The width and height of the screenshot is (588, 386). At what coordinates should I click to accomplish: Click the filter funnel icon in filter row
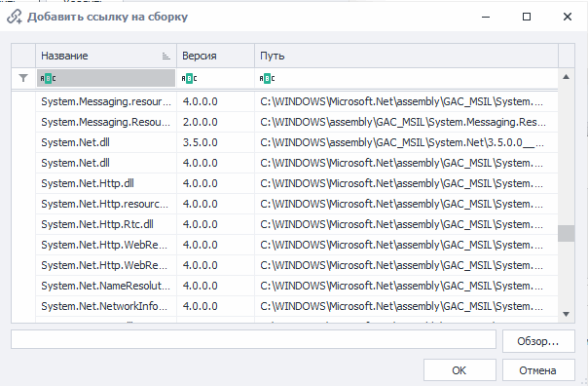click(x=23, y=78)
